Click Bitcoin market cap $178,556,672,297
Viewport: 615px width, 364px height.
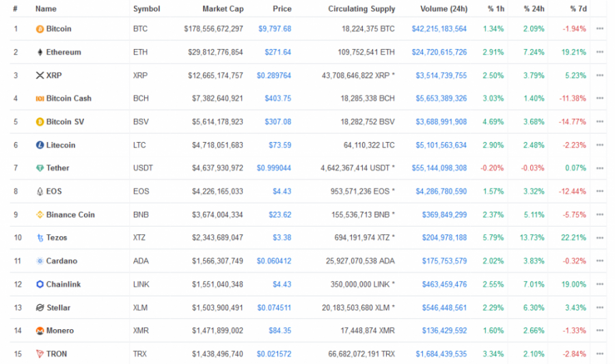click(213, 29)
